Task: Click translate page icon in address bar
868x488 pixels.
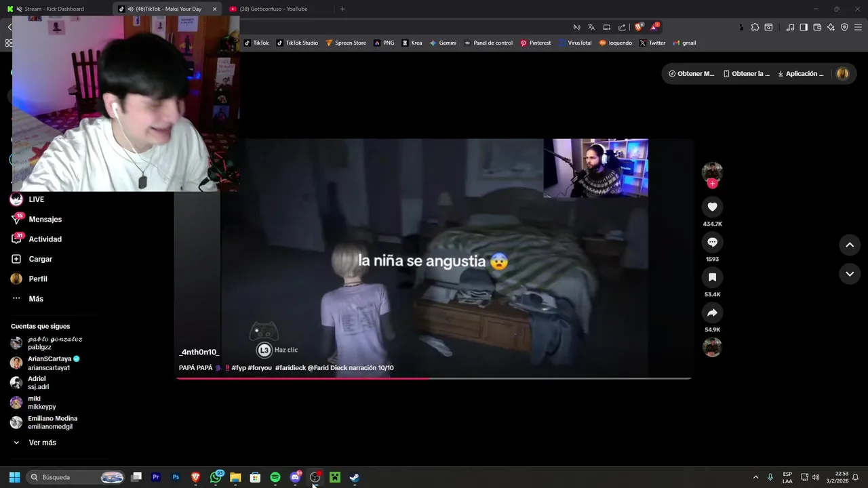Action: (591, 27)
